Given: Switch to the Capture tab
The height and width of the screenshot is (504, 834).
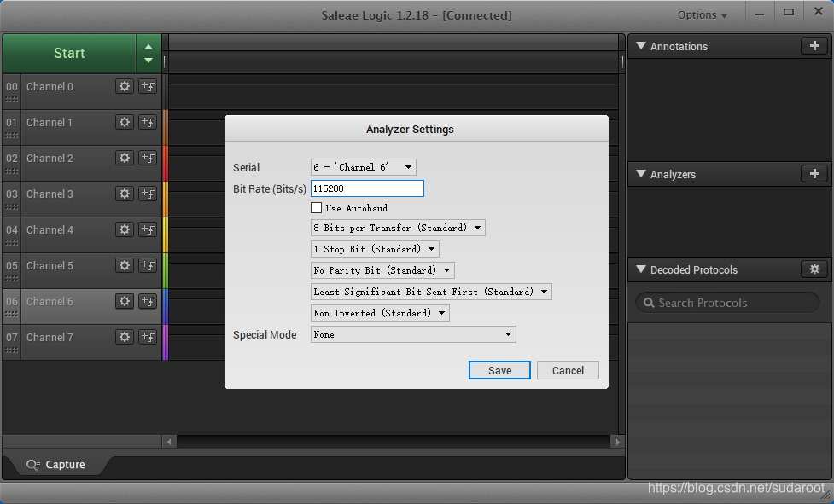Looking at the screenshot, I should (55, 465).
